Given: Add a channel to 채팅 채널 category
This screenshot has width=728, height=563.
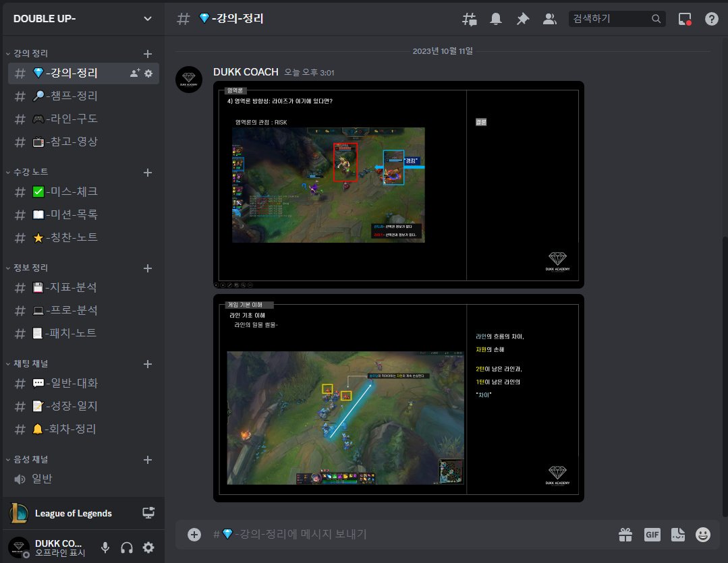Looking at the screenshot, I should pyautogui.click(x=148, y=364).
